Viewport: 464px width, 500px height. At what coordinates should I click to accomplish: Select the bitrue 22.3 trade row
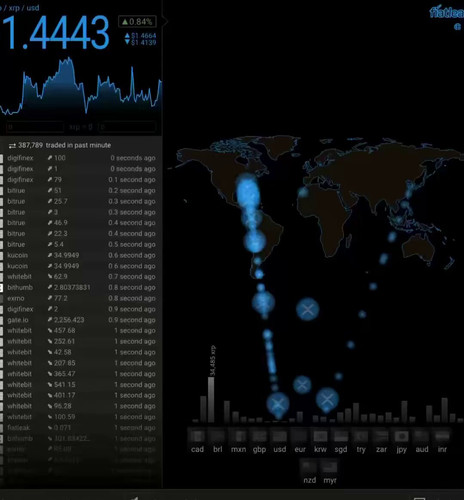[x=81, y=234]
